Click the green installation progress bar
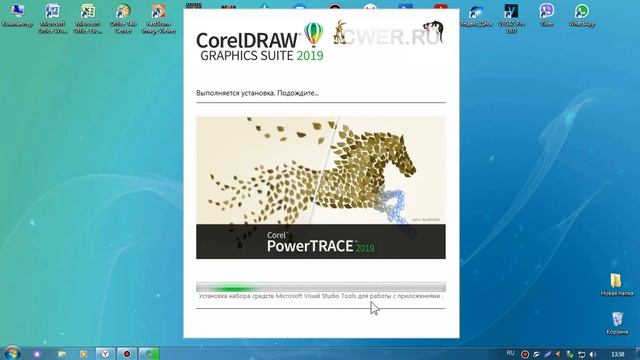This screenshot has height=360, width=640. coord(321,287)
